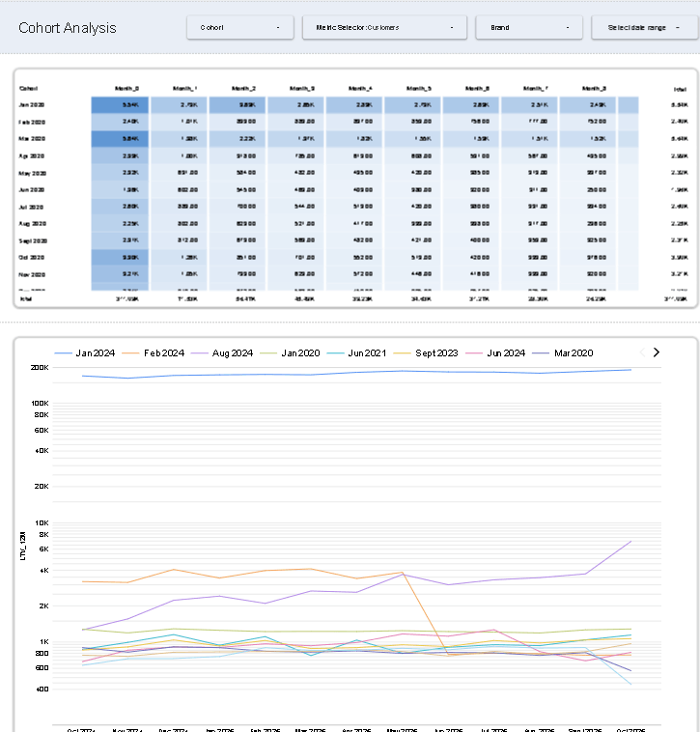
Task: Select the Jun 2024 legend entry
Action: click(x=495, y=353)
